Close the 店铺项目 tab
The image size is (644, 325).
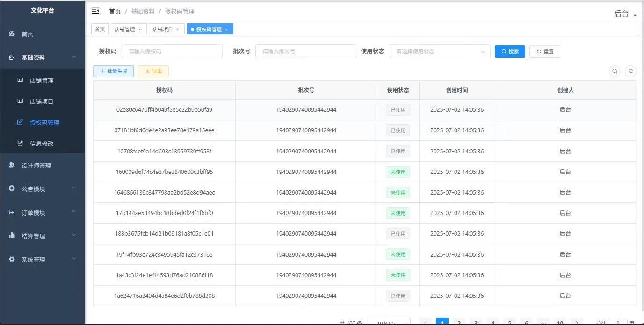177,29
